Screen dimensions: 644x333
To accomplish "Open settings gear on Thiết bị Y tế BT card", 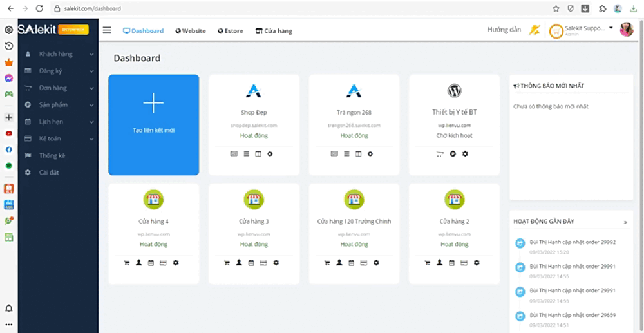I will (465, 153).
